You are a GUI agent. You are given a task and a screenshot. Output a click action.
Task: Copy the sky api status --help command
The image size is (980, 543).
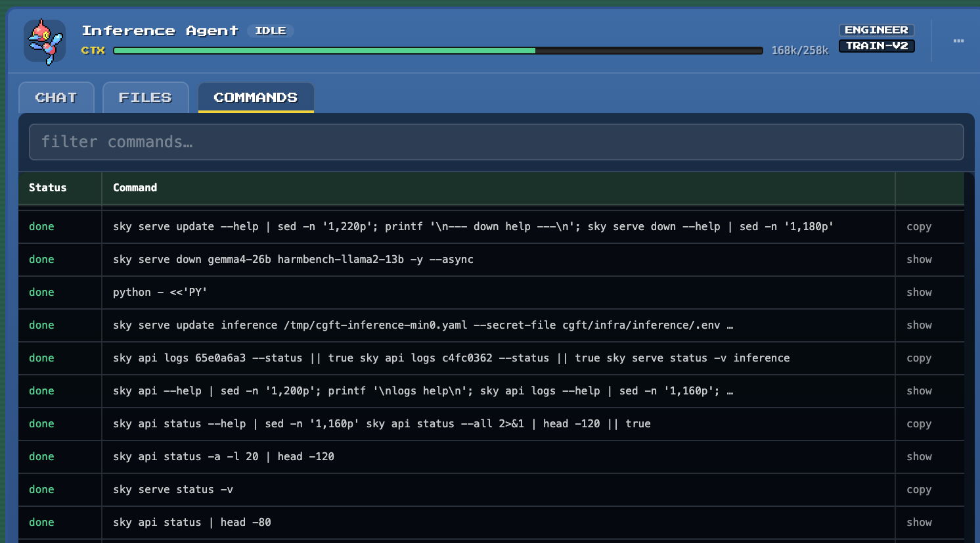(919, 424)
